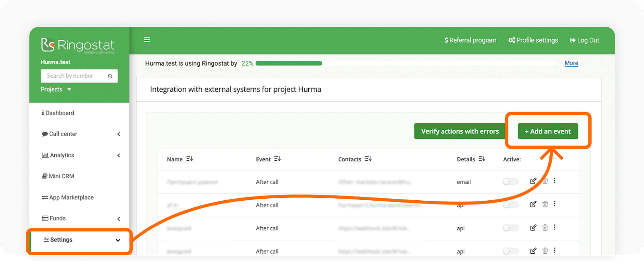
Task: Sort by Details column icon
Action: point(482,159)
